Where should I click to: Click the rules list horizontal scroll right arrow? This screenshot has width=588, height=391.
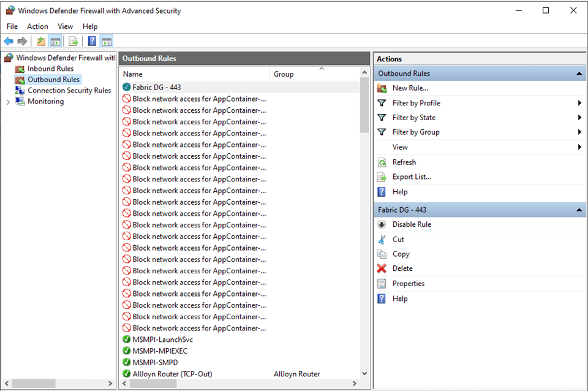355,384
